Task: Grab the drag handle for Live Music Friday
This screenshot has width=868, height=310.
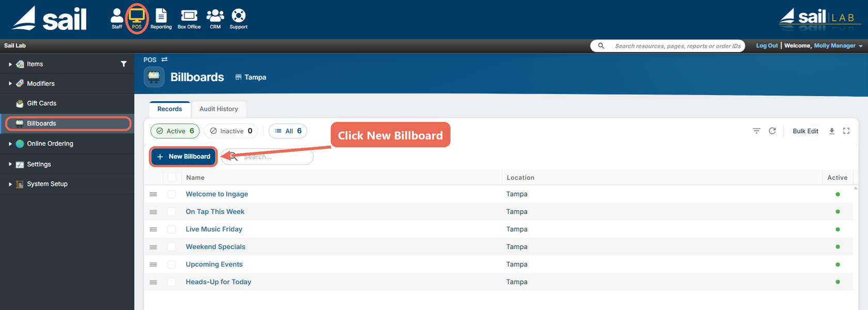Action: click(x=153, y=229)
